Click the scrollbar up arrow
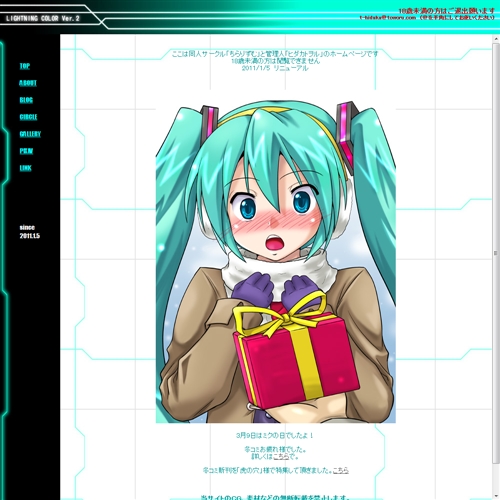 496,39
